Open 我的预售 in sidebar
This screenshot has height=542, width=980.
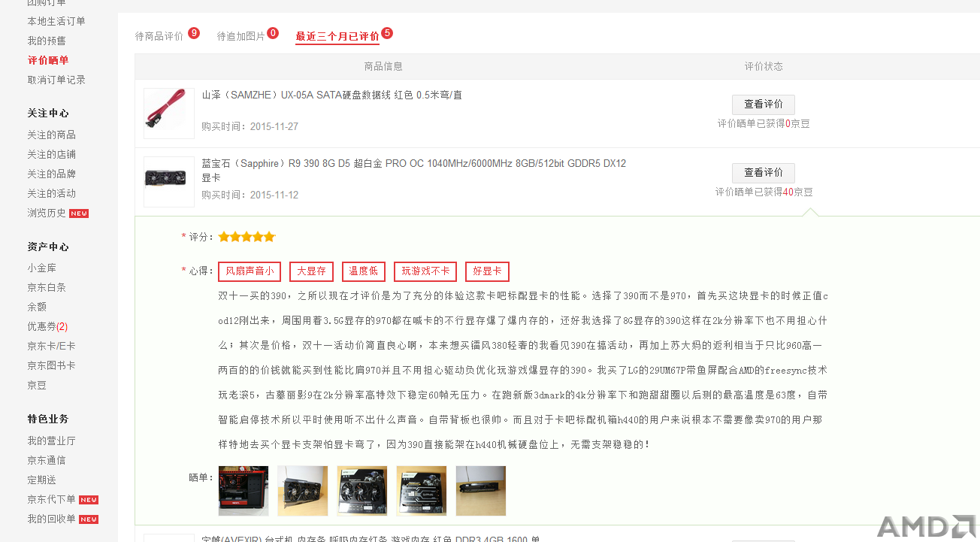(x=47, y=41)
